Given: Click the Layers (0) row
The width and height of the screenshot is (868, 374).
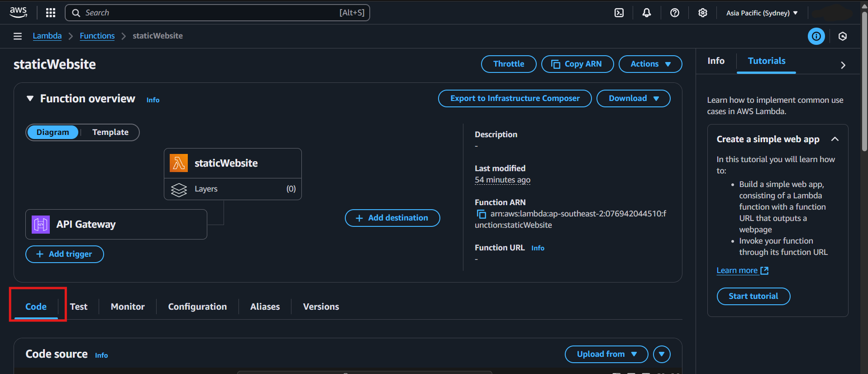Looking at the screenshot, I should (233, 189).
